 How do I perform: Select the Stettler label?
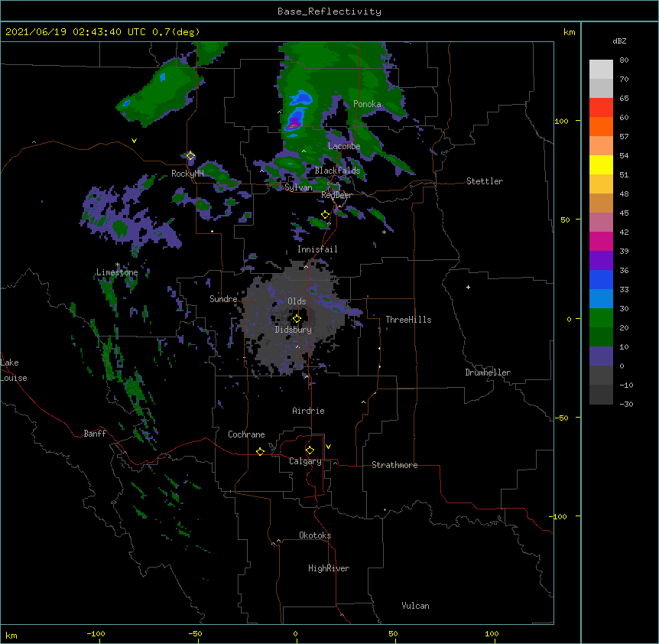485,181
